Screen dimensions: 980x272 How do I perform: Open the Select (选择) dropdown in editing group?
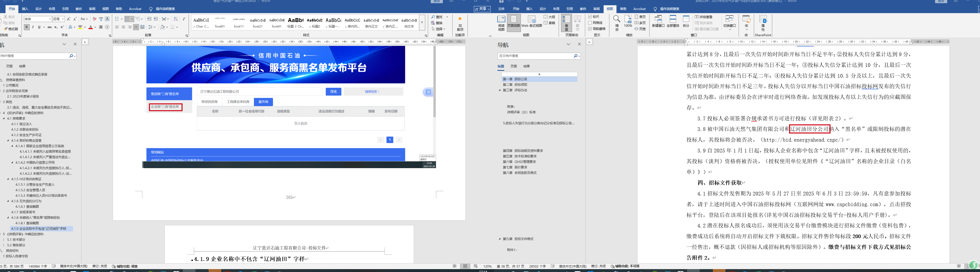click(x=439, y=29)
